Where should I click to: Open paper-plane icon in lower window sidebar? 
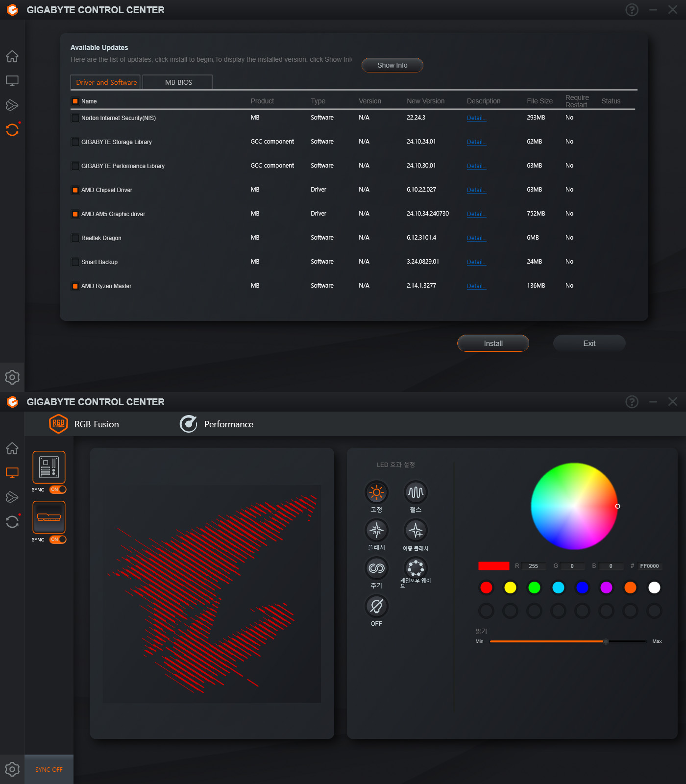click(x=12, y=497)
